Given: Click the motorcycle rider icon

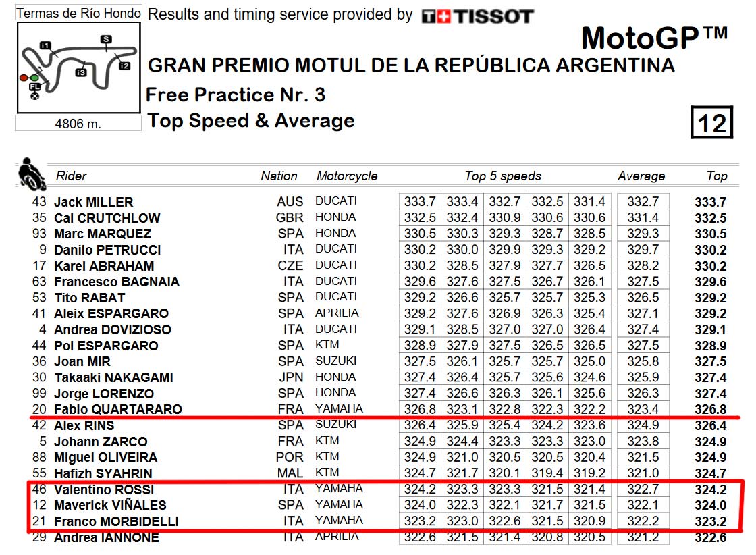Looking at the screenshot, I should click(x=31, y=174).
